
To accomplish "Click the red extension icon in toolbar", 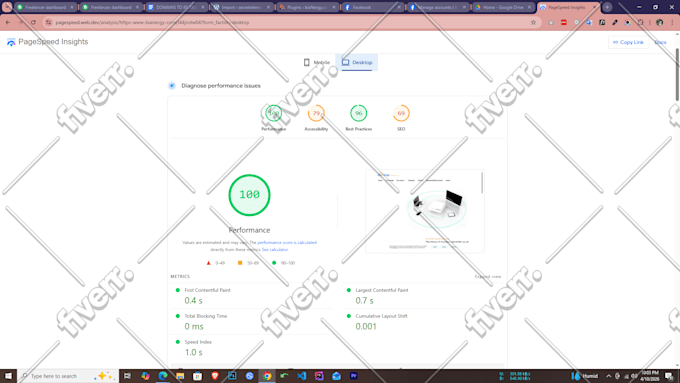I will pyautogui.click(x=564, y=22).
